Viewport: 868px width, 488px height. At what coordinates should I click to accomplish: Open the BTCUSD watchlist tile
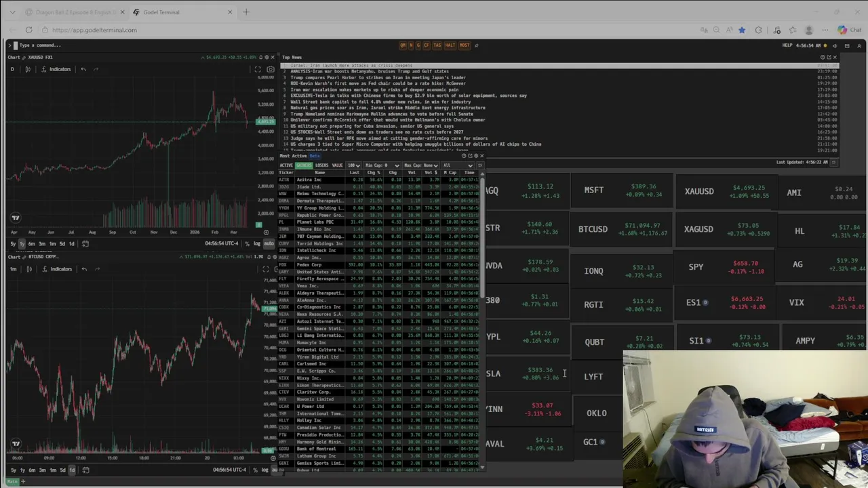(622, 229)
